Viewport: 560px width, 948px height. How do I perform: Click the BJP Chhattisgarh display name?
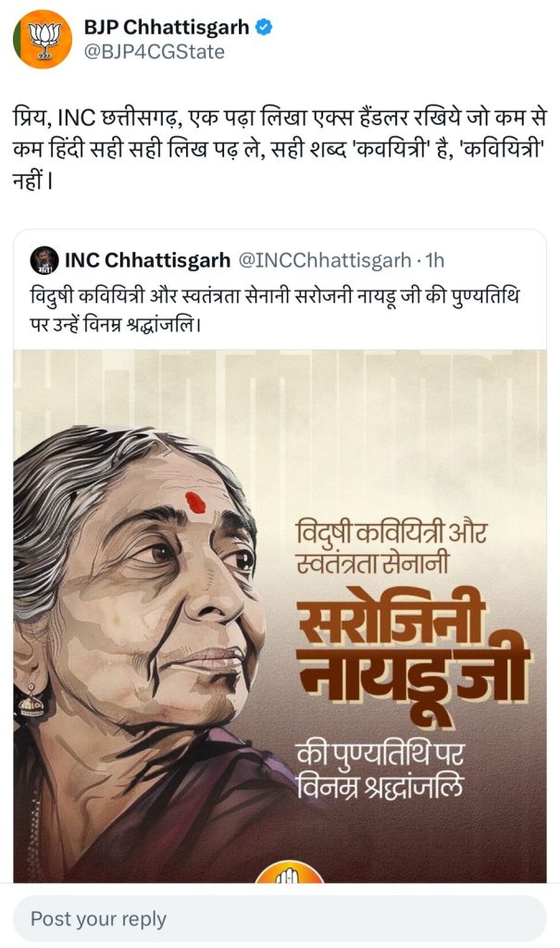coord(166,28)
